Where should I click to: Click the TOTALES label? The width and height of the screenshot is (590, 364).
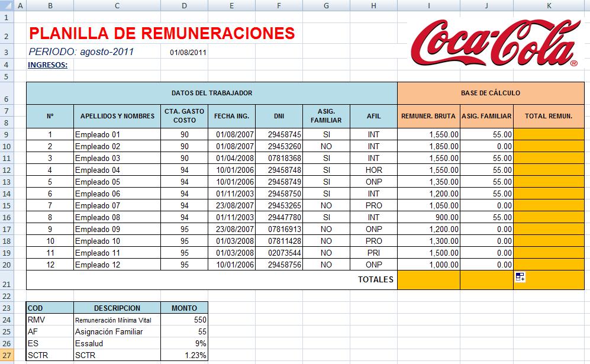(376, 280)
